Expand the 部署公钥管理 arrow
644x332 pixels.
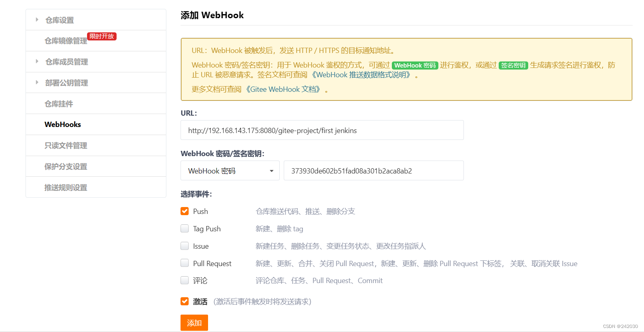tap(37, 82)
